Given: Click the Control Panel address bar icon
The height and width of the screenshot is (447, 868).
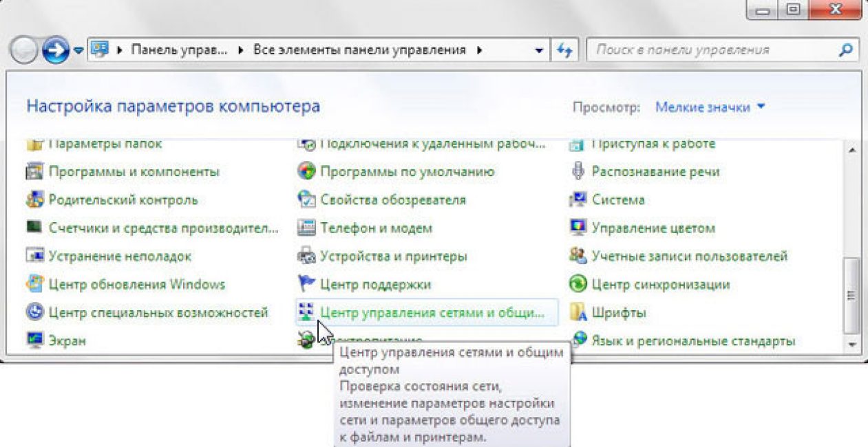Looking at the screenshot, I should [x=100, y=50].
